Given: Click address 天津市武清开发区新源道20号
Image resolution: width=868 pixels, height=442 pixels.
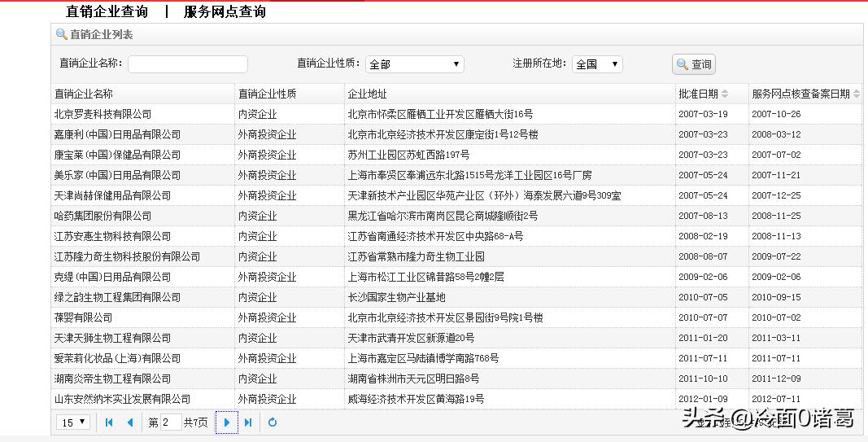Looking at the screenshot, I should [411, 338].
